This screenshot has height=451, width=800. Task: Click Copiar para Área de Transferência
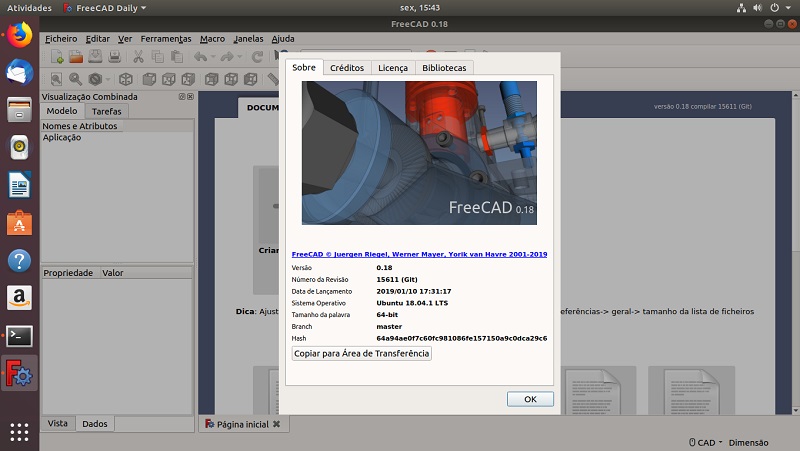[362, 354]
